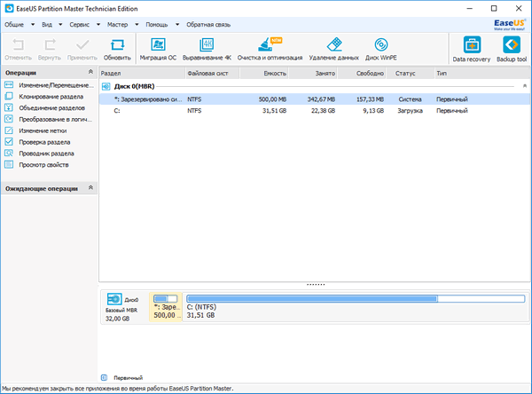532x394 pixels.
Task: Click the Undo (Отменить) toolbar icon
Action: (x=18, y=45)
